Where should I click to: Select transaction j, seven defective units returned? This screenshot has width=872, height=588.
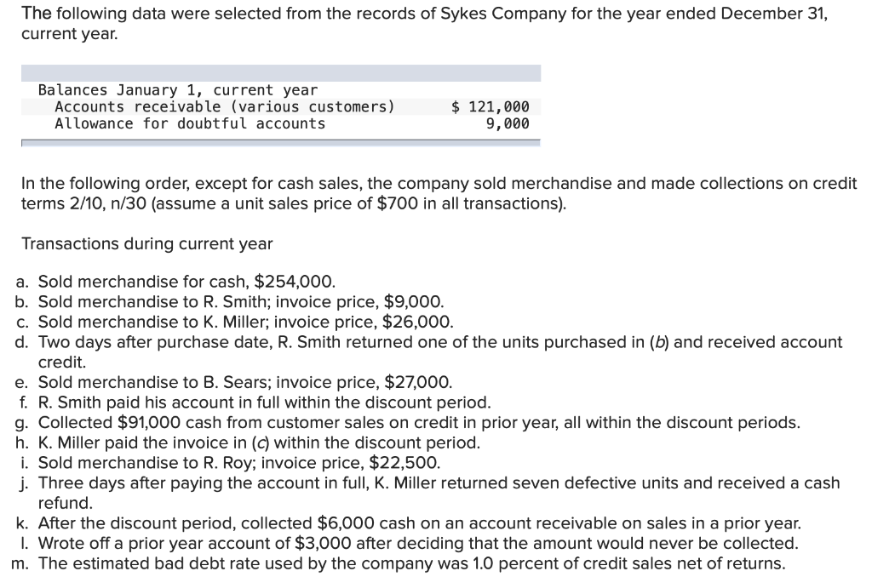coord(439,483)
